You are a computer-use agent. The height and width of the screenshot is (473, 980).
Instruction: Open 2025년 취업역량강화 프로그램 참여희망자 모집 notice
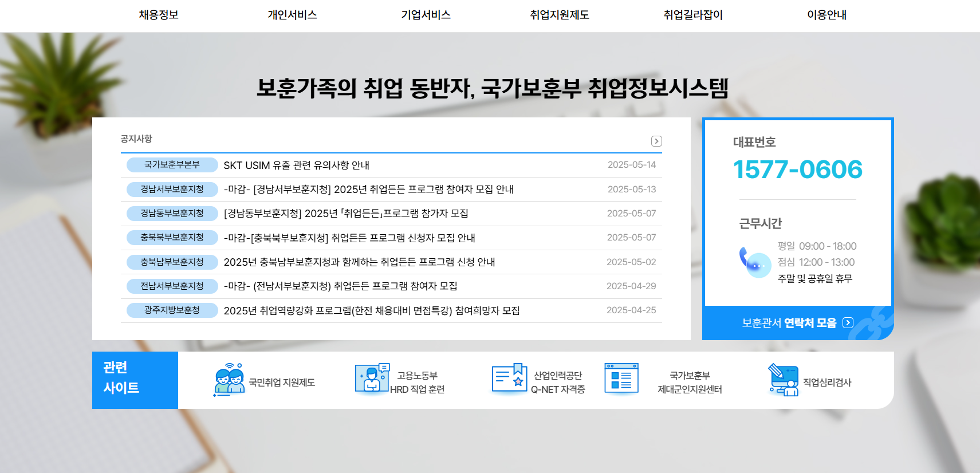pos(372,310)
